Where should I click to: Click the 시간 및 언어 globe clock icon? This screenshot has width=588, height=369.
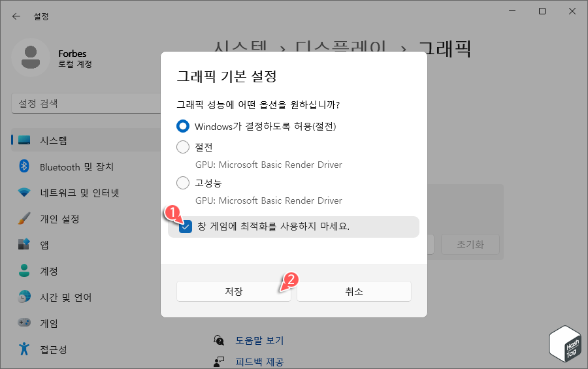(x=24, y=297)
